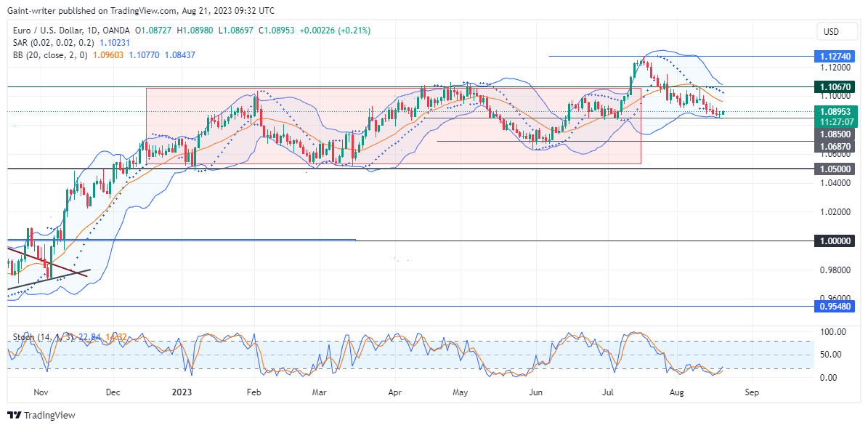This screenshot has height=428, width=868.
Task: Click the BB basis value 1.09603
Action: 107,54
